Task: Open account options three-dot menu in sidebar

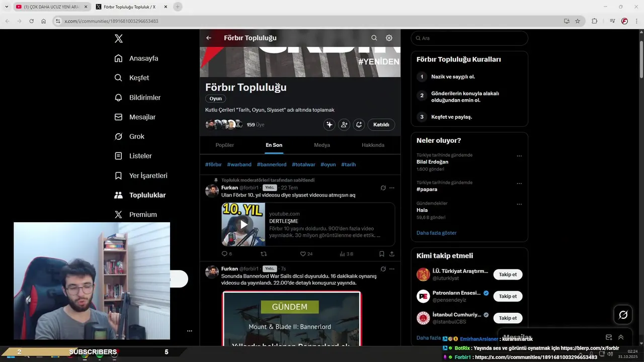Action: (190, 331)
